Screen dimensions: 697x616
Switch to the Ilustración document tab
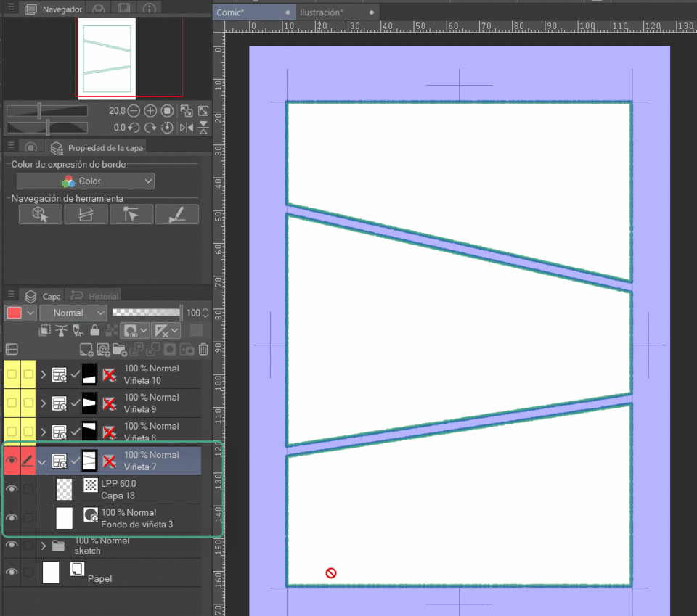click(x=321, y=13)
